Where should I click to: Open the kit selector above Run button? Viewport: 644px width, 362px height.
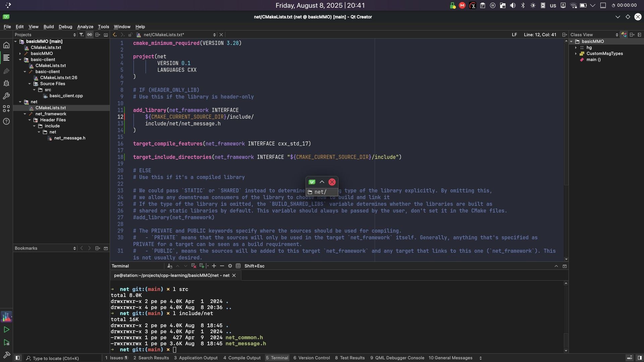[6, 317]
